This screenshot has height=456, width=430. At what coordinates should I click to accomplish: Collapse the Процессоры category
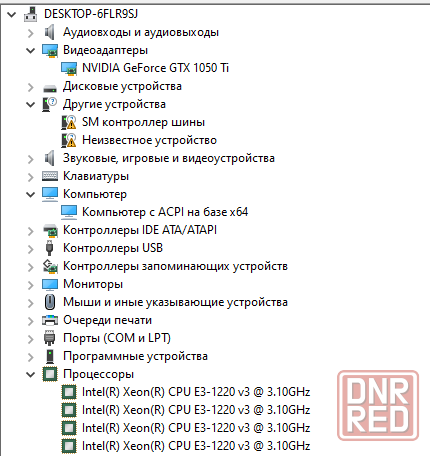(31, 375)
